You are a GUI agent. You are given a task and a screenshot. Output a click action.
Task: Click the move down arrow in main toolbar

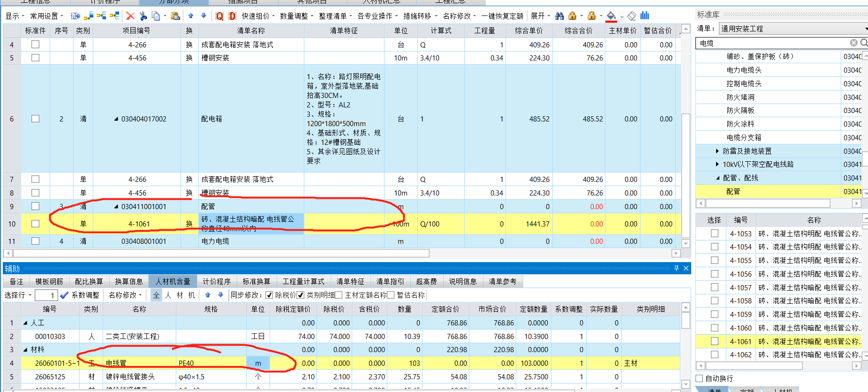click(x=204, y=15)
